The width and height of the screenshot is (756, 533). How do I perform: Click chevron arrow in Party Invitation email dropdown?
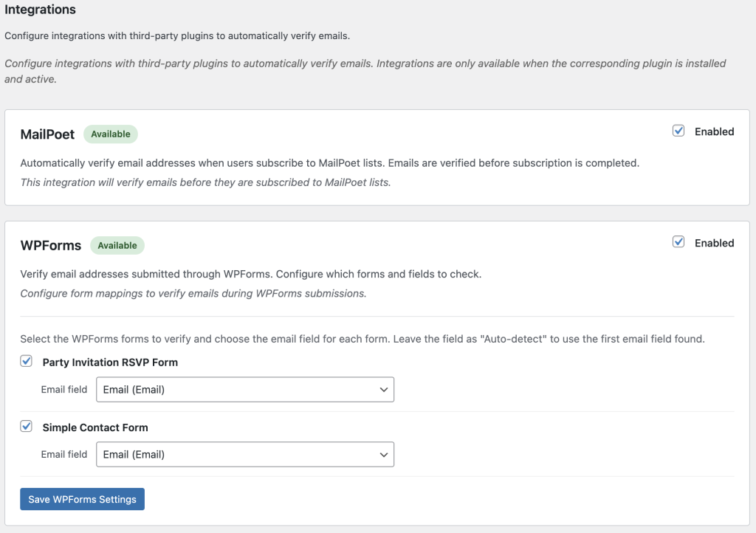(383, 390)
